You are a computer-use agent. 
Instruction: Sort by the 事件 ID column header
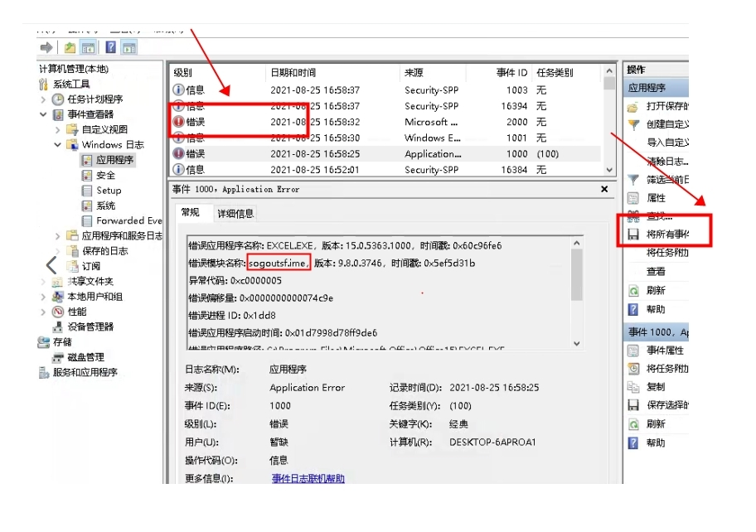(x=511, y=73)
